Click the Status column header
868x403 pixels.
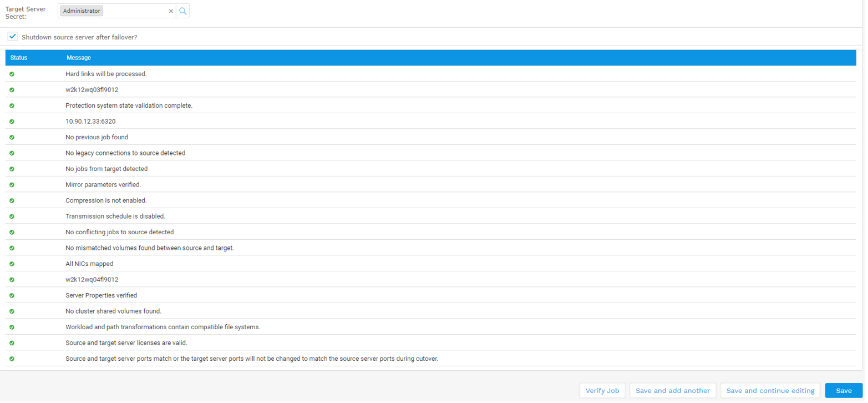click(19, 58)
